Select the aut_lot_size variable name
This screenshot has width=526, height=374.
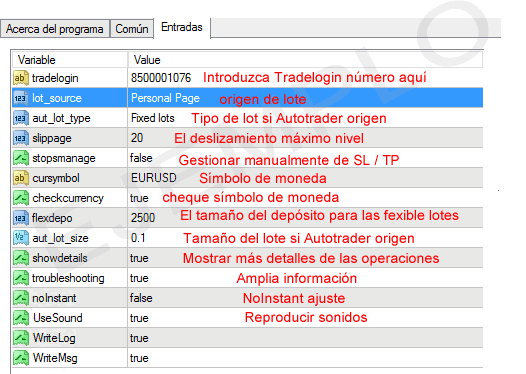(x=60, y=238)
